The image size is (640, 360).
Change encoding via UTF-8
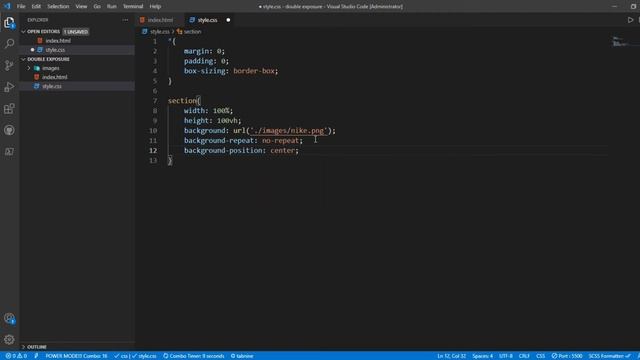pos(506,356)
